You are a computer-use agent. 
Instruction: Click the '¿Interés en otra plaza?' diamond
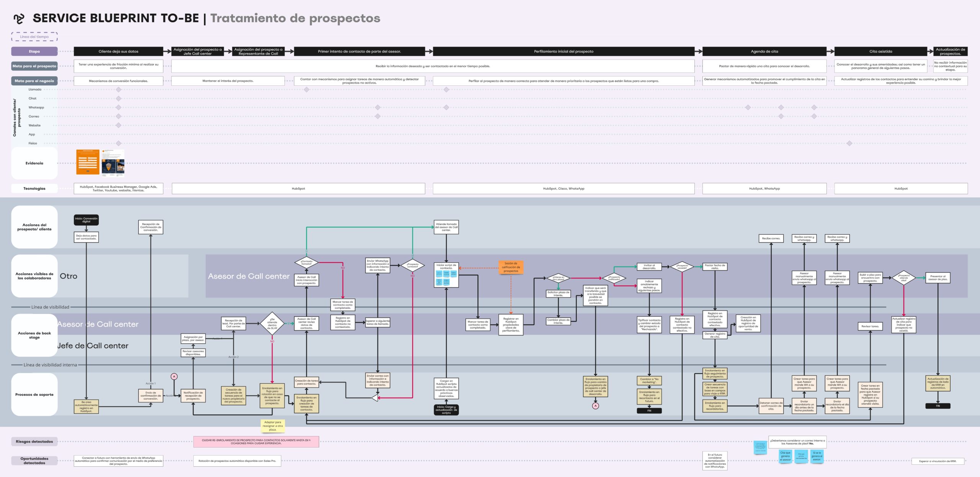point(558,278)
